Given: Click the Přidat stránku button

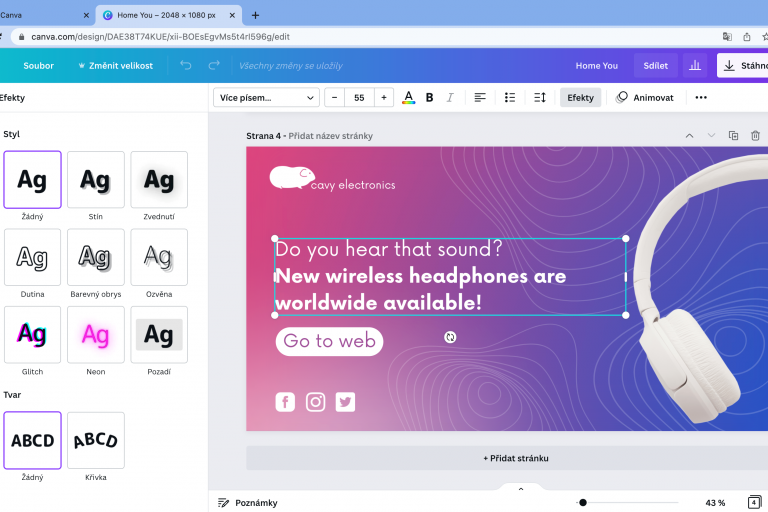Looking at the screenshot, I should pos(516,458).
